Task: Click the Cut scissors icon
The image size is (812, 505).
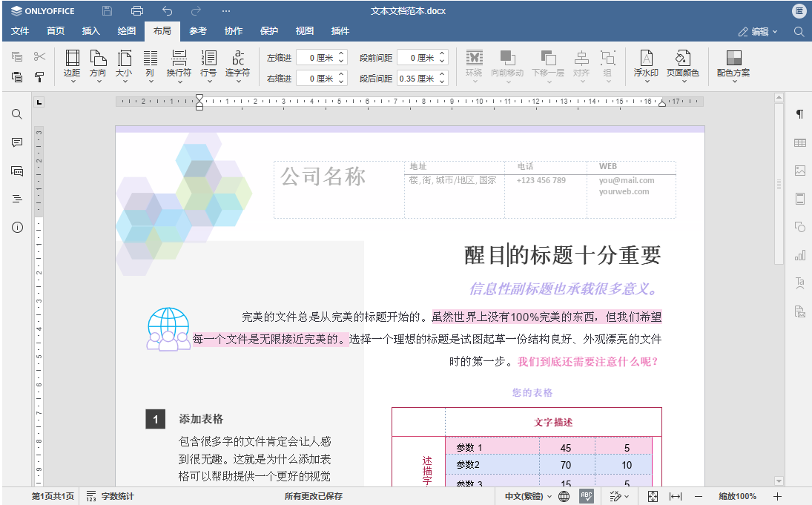Action: (39, 56)
